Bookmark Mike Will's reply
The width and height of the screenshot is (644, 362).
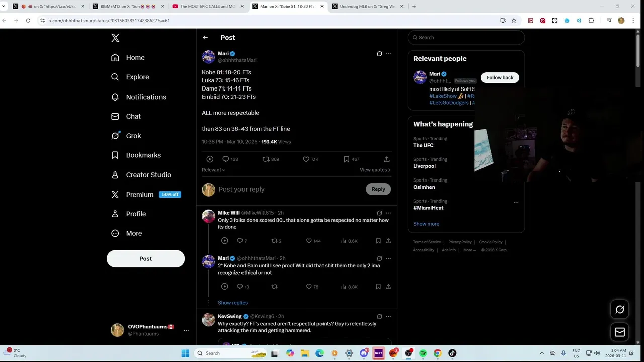(x=378, y=241)
